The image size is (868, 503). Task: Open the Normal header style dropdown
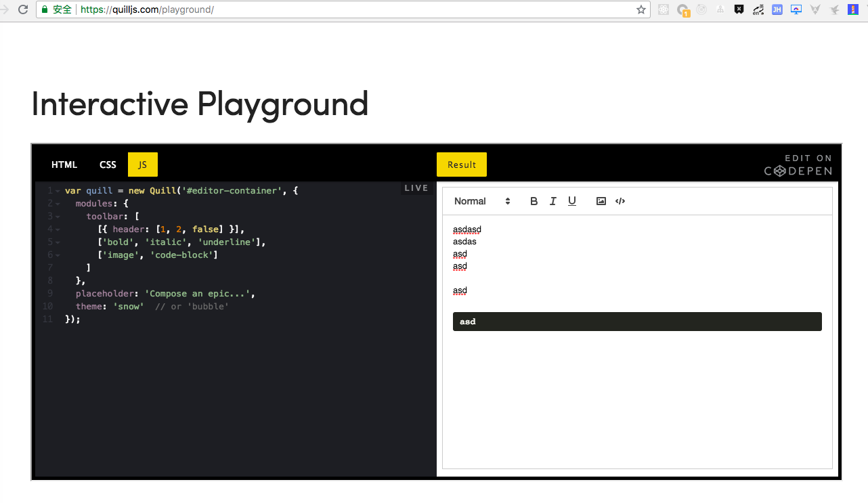point(482,201)
